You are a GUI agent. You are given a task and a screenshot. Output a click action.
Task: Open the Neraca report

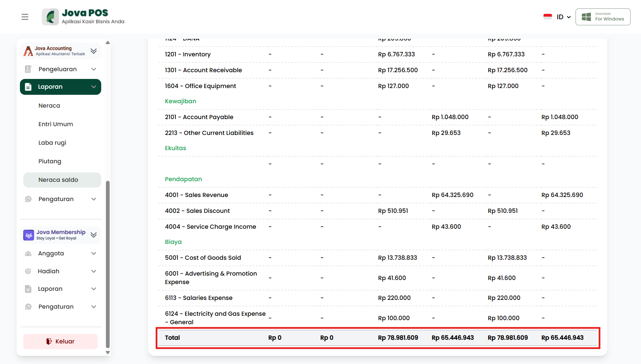pos(49,106)
